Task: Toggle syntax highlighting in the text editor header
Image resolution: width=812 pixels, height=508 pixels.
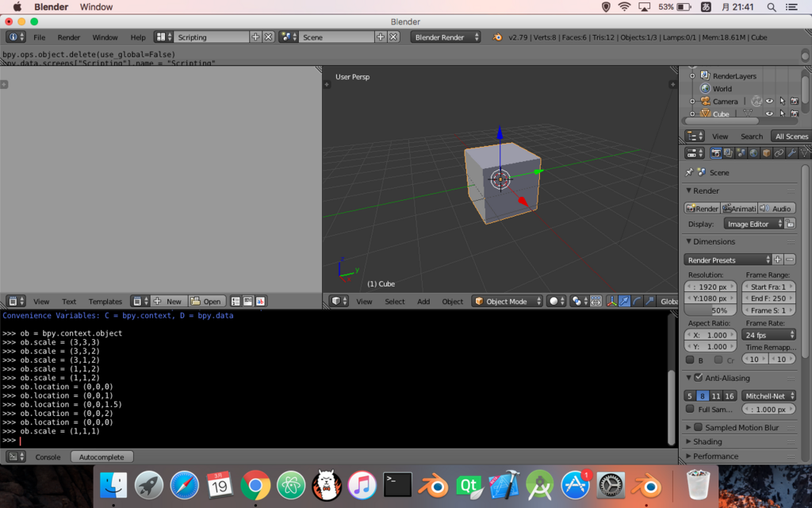Action: (x=262, y=301)
